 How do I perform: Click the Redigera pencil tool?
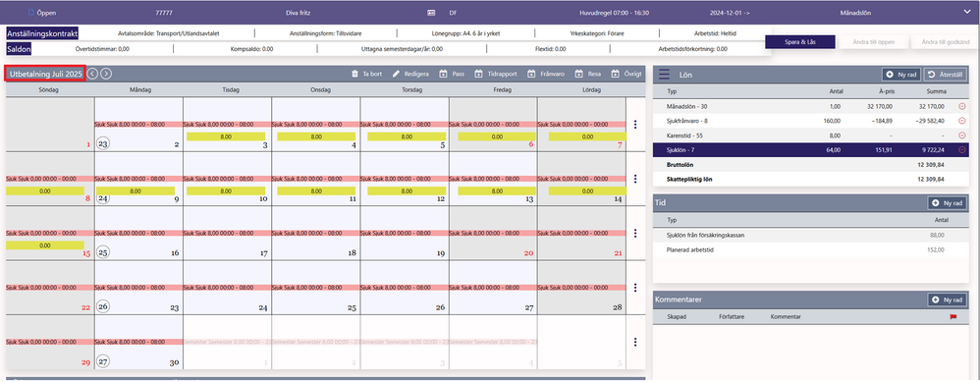(x=410, y=74)
